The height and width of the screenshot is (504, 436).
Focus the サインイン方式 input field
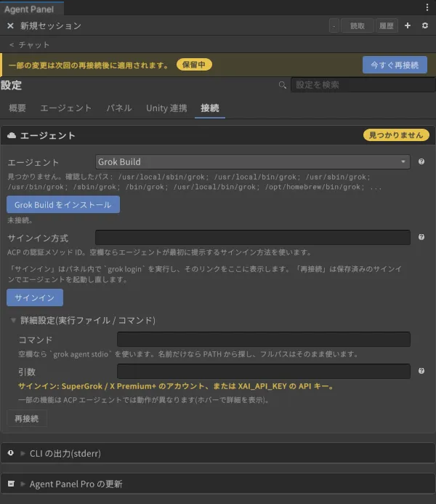(253, 238)
